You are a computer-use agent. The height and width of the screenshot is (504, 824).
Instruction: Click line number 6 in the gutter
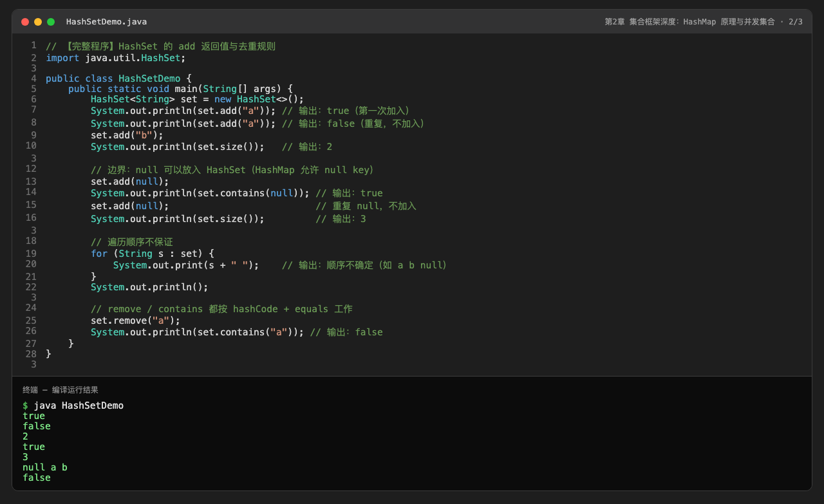(x=33, y=99)
